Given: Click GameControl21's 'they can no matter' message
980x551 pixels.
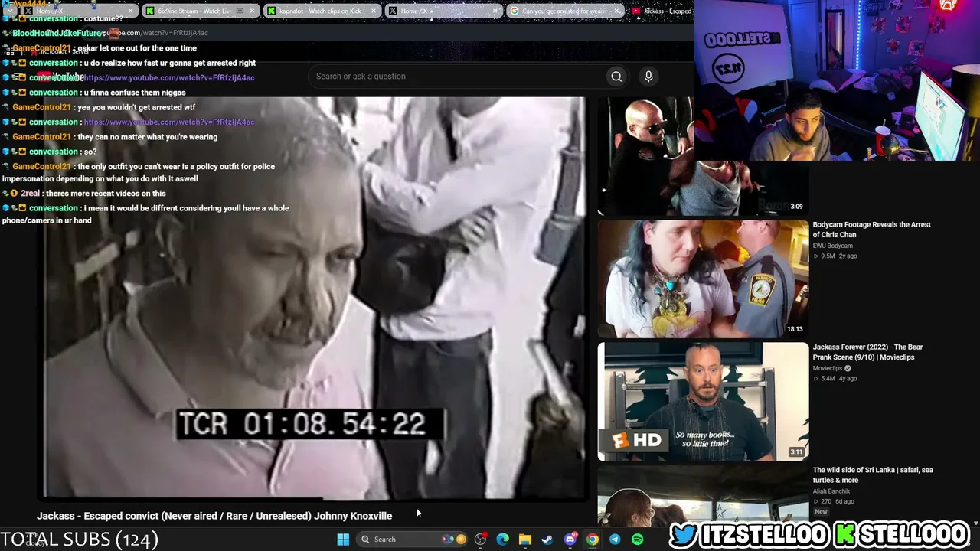Looking at the screenshot, I should pos(147,137).
